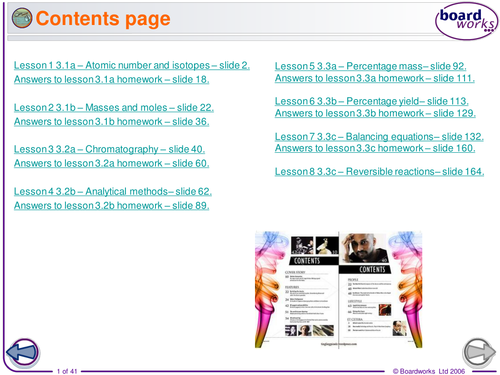This screenshot has height=375, width=500.
Task: Click the round chemistry icon beside the title
Action: (x=22, y=18)
